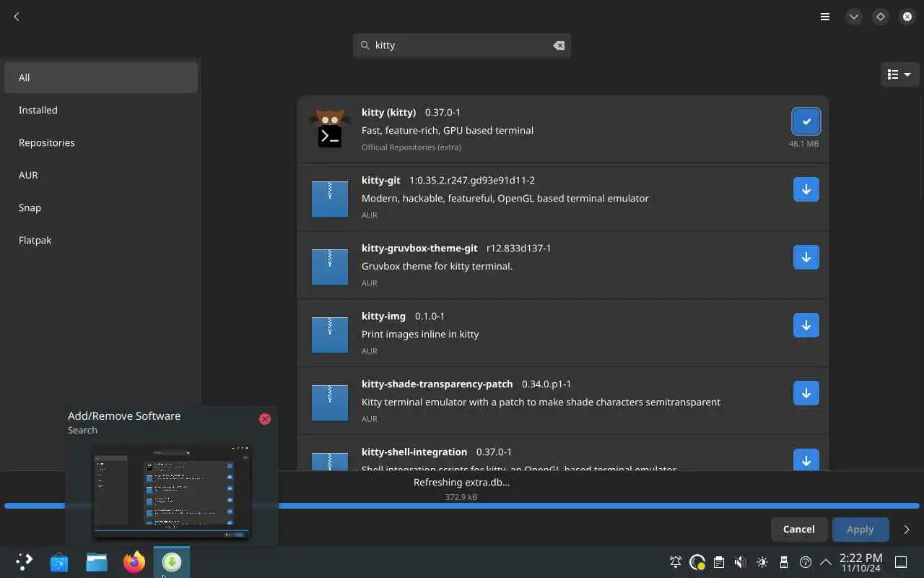Open the brightness tray icon
Screen dimensions: 924x578
[762, 561]
